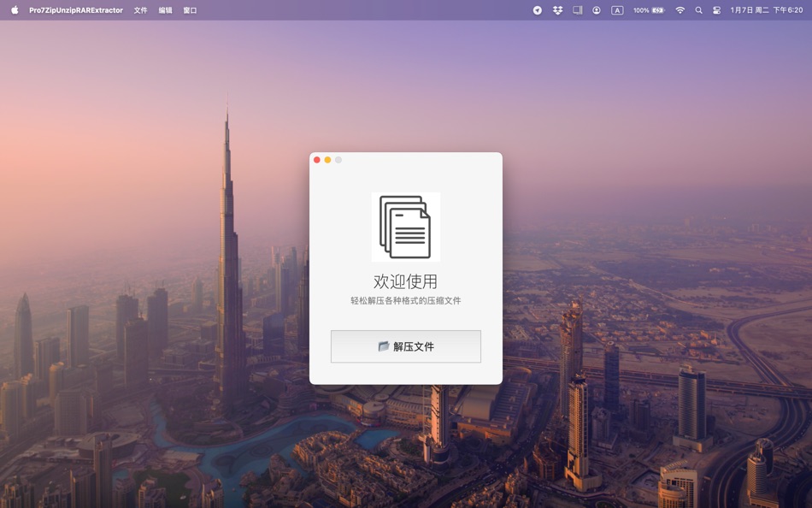Open the 编辑 menu
The height and width of the screenshot is (508, 812).
click(x=163, y=10)
